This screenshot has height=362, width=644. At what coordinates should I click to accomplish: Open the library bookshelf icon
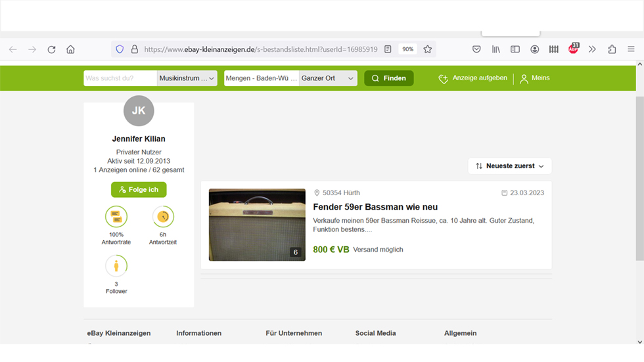click(x=495, y=49)
